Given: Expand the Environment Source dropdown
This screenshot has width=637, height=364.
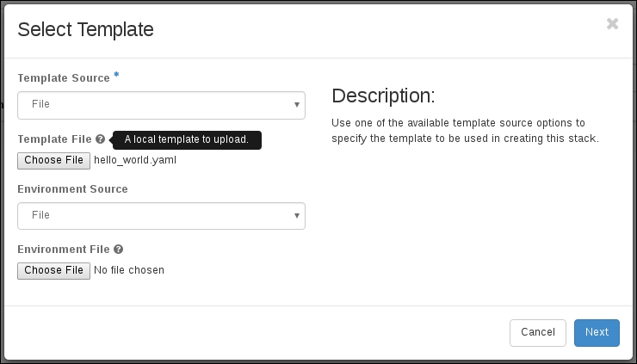Looking at the screenshot, I should 161,215.
